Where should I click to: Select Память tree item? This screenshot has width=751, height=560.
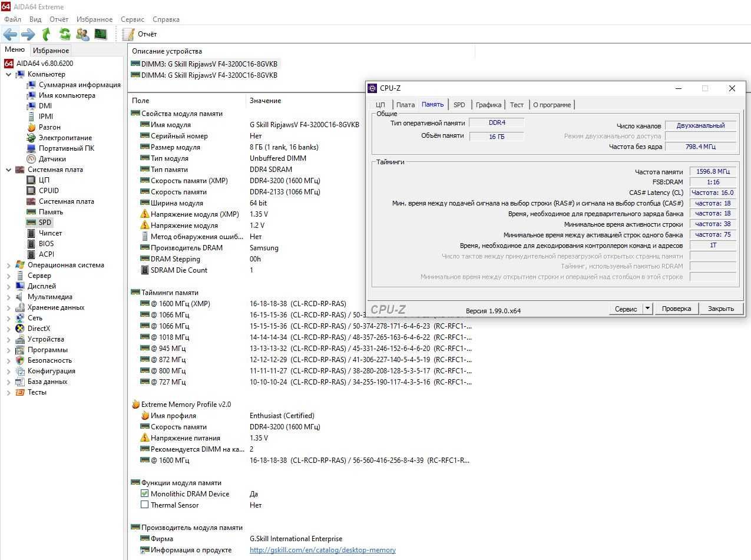click(x=51, y=212)
